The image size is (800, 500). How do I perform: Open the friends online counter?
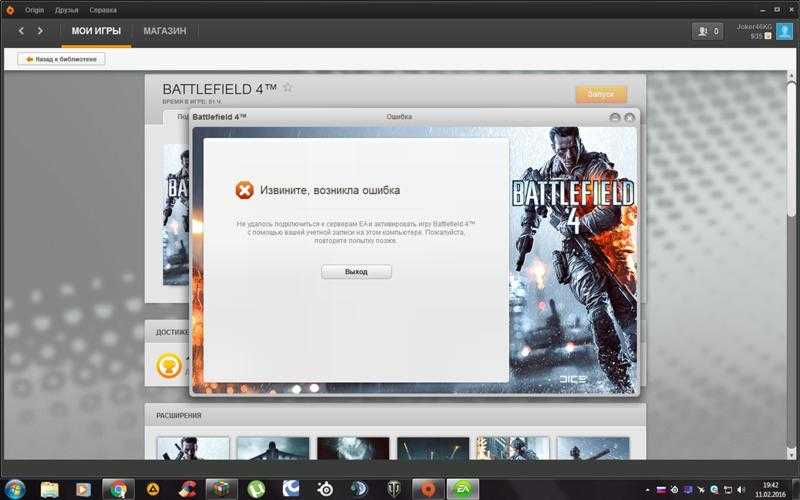pyautogui.click(x=708, y=31)
